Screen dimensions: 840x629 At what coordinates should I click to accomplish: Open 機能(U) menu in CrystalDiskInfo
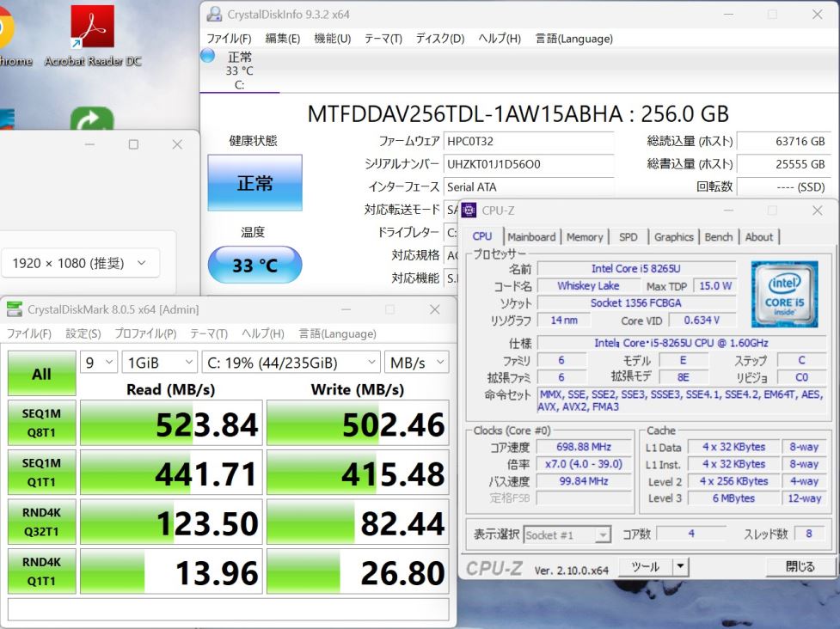332,39
